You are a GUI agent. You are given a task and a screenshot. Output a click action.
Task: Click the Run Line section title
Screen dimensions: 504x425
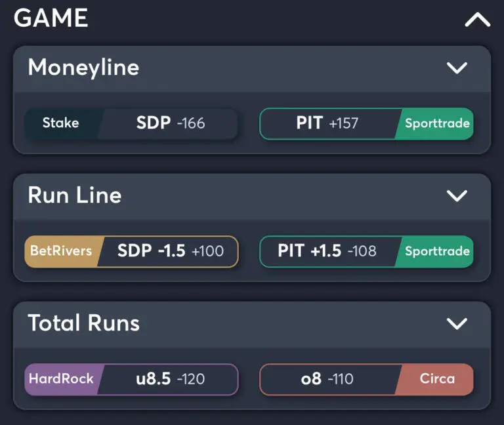pyautogui.click(x=74, y=195)
